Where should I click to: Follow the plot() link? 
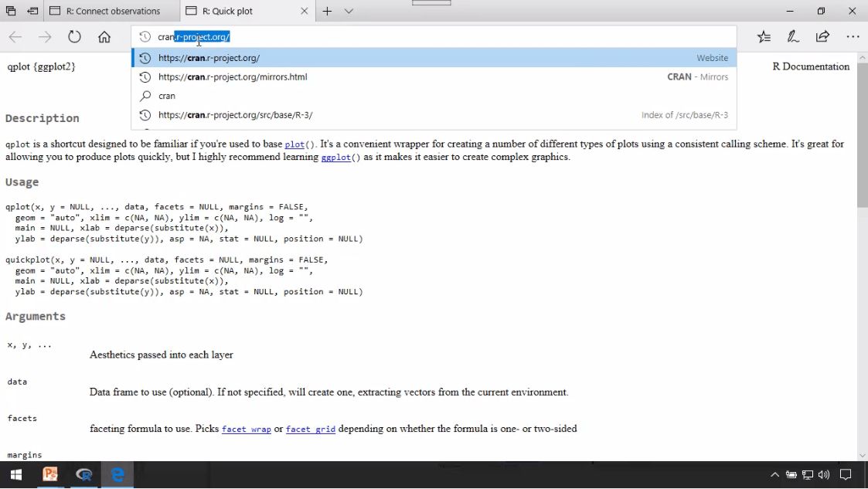click(299, 144)
